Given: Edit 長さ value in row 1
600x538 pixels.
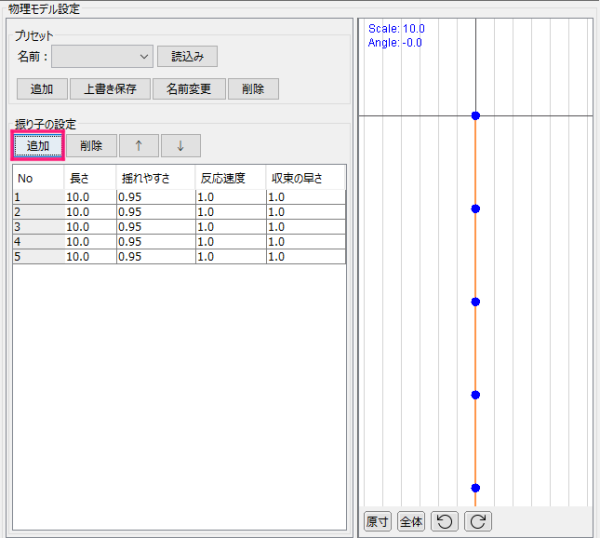Looking at the screenshot, I should point(90,197).
